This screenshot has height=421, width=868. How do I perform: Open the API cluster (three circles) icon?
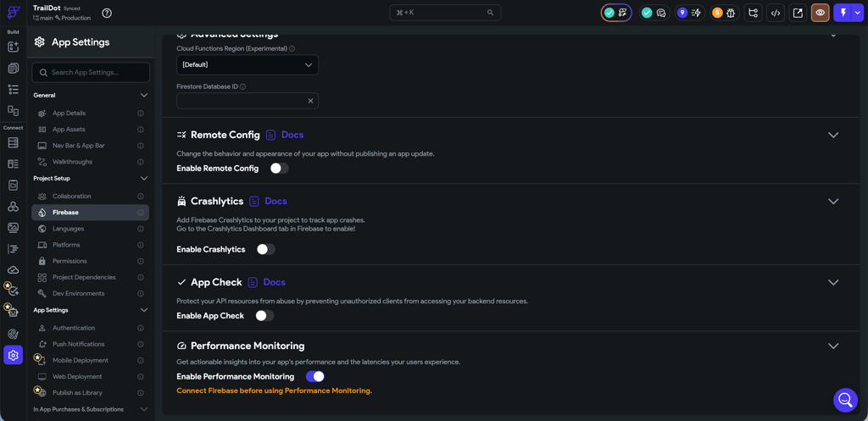point(14,207)
